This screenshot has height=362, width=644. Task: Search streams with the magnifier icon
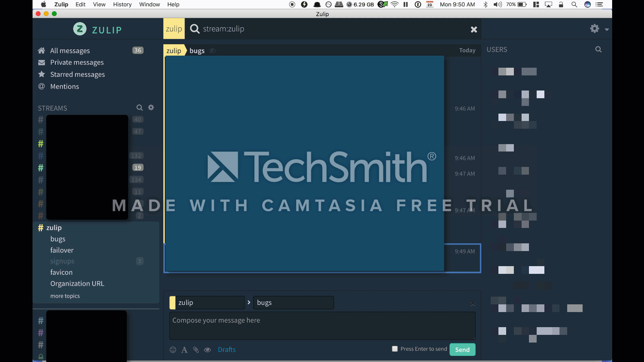(140, 108)
